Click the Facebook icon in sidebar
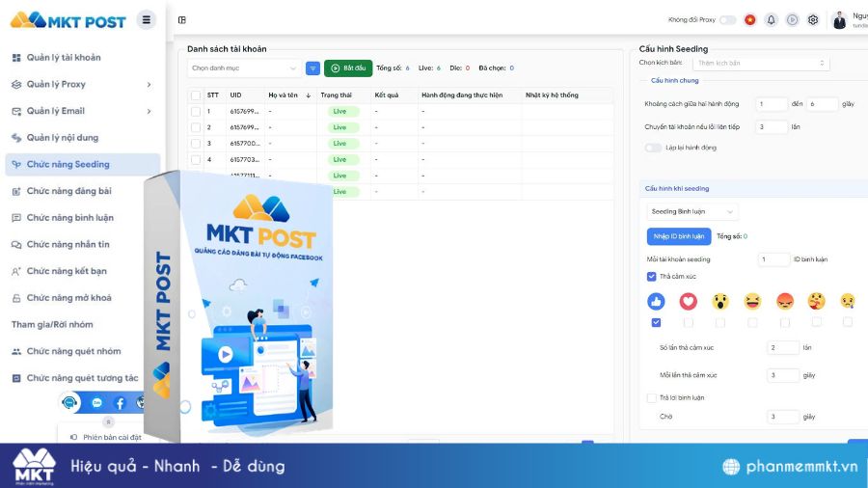 (x=120, y=403)
